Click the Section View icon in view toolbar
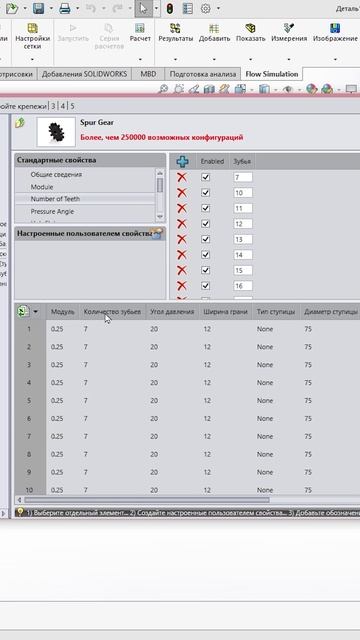This screenshot has height=640, width=360. point(209,89)
